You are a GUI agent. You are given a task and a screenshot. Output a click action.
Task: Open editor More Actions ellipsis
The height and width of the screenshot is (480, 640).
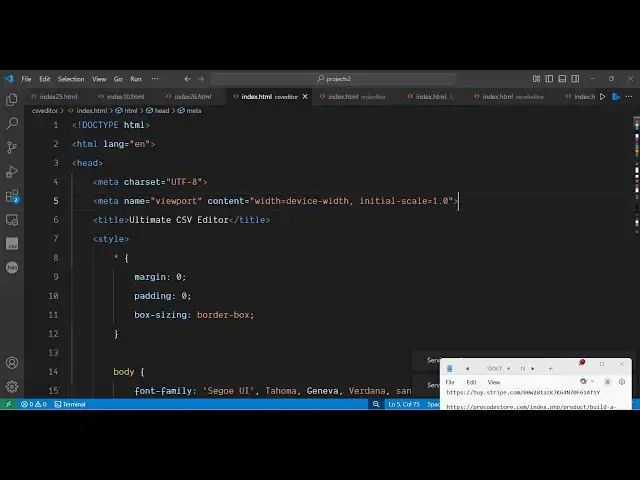(x=629, y=97)
